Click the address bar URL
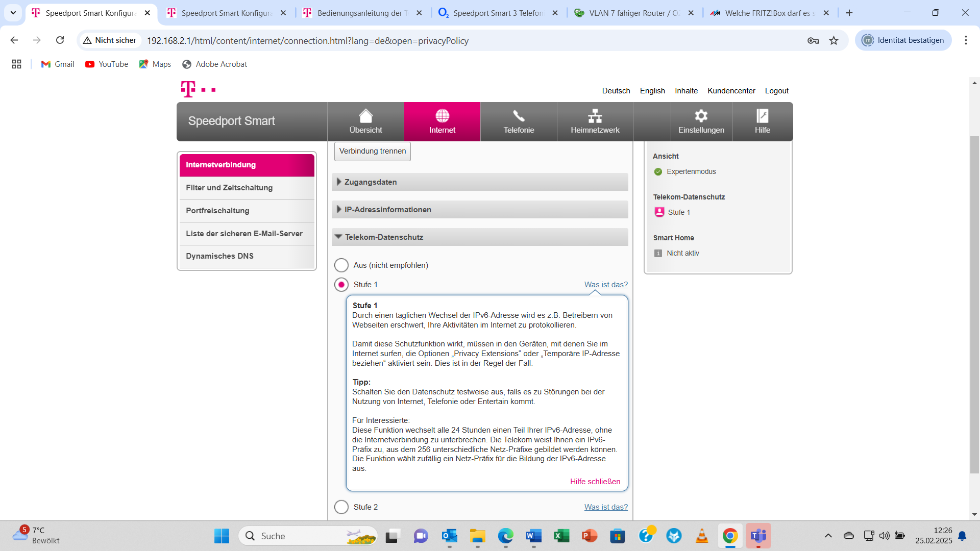Image resolution: width=980 pixels, height=551 pixels. [308, 40]
